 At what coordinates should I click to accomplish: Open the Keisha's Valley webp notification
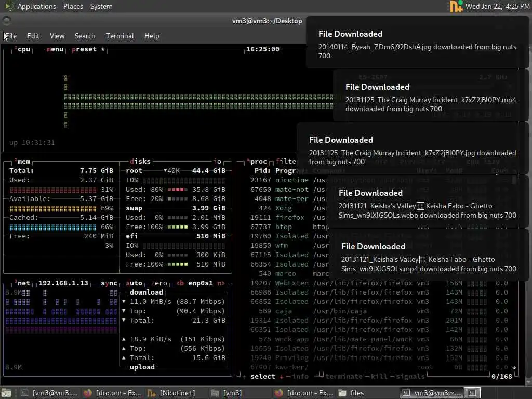427,202
